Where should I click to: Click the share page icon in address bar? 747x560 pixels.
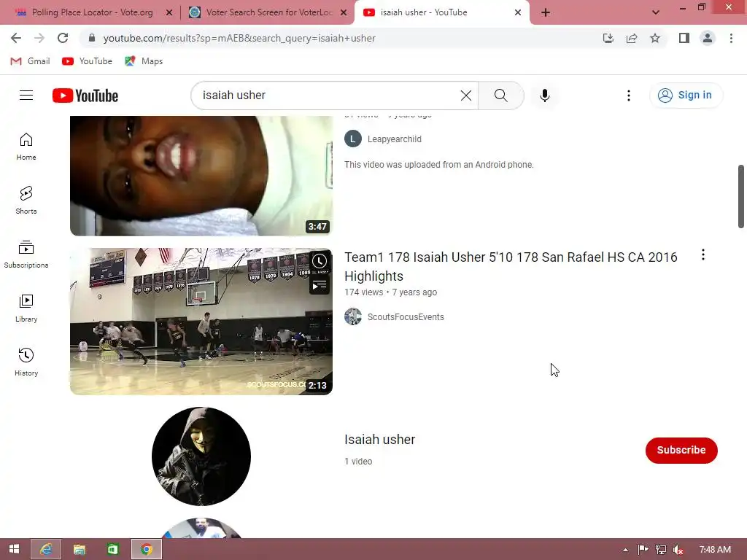632,38
